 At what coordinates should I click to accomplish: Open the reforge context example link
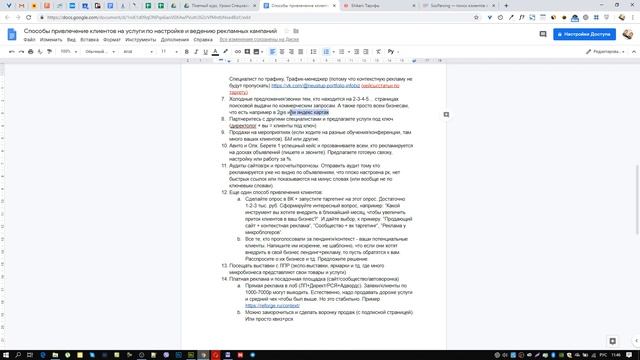272,306
